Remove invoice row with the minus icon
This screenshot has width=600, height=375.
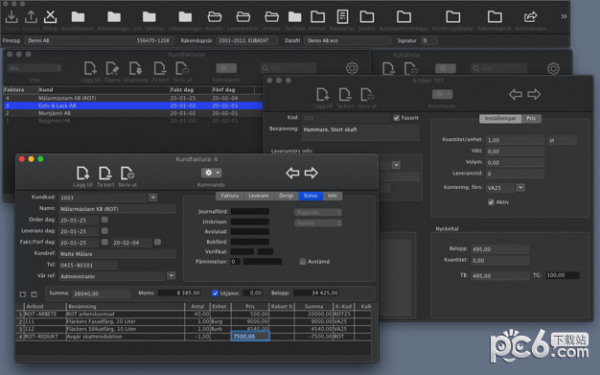click(34, 294)
